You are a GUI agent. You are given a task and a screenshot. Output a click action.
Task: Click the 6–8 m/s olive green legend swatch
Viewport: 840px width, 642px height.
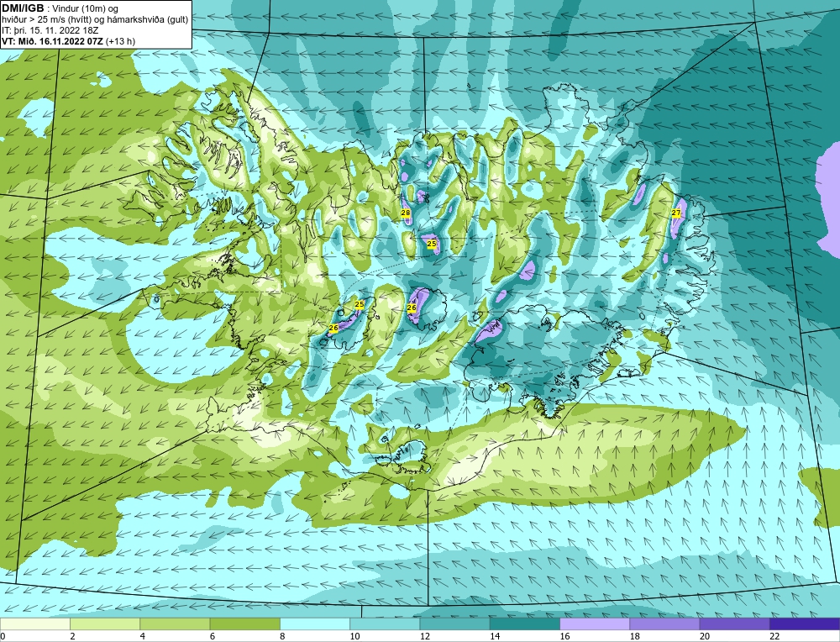244,624
